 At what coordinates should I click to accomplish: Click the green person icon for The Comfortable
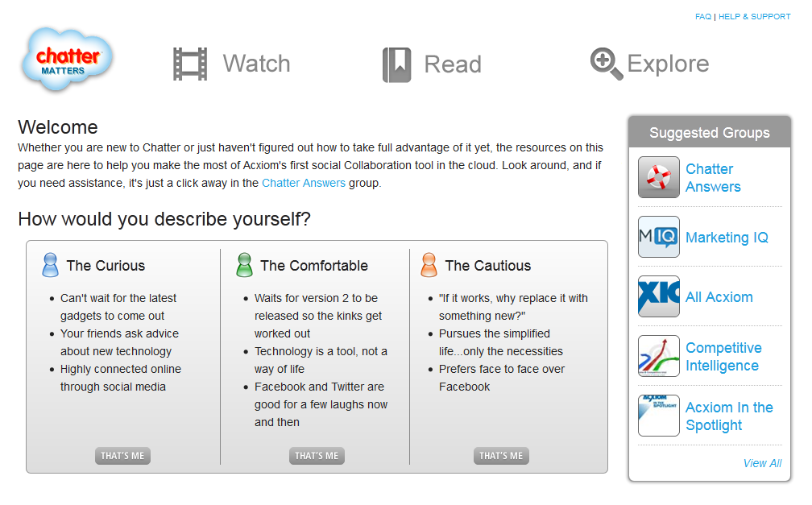pyautogui.click(x=244, y=265)
